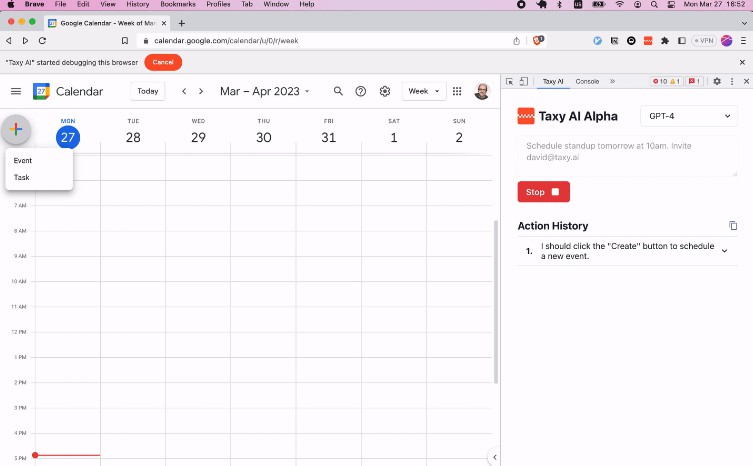Viewport: 753px width, 466px height.
Task: Select Task from the Create menu
Action: (x=22, y=177)
